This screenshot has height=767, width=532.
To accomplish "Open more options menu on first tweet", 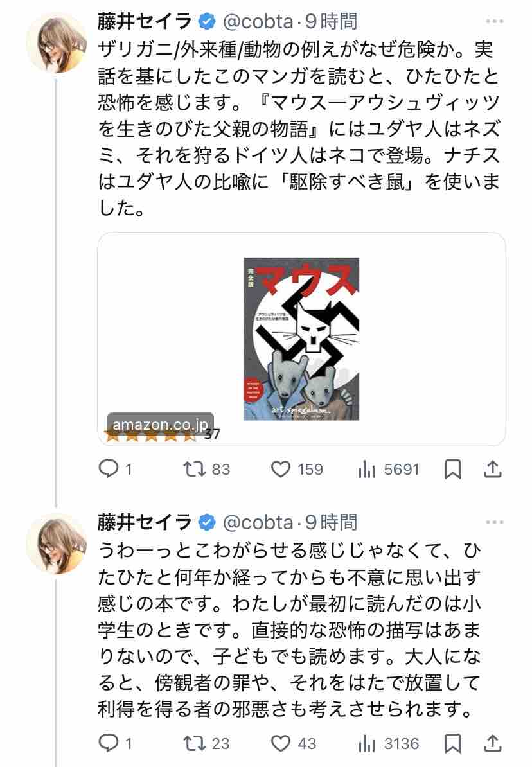I will (494, 22).
